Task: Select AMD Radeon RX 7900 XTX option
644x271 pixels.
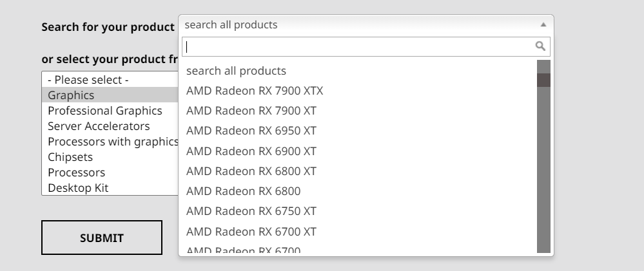Action: (x=255, y=91)
